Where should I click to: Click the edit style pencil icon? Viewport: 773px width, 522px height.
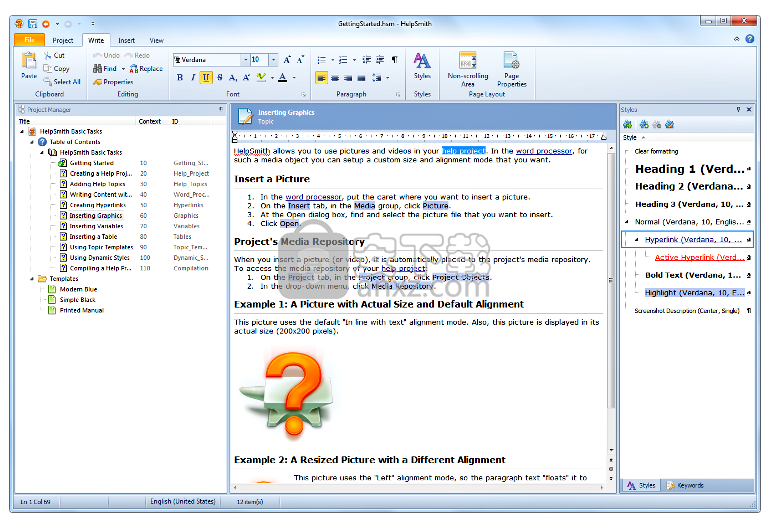pyautogui.click(x=669, y=124)
